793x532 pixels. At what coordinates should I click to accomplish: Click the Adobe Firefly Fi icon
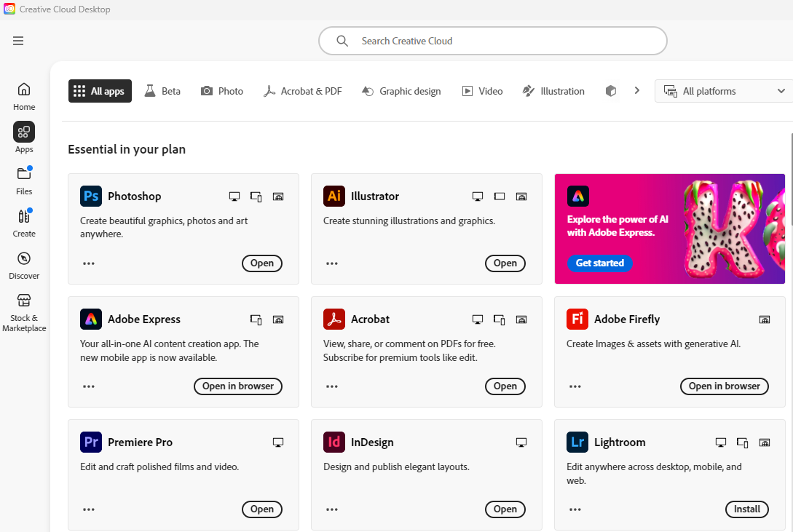(x=577, y=319)
